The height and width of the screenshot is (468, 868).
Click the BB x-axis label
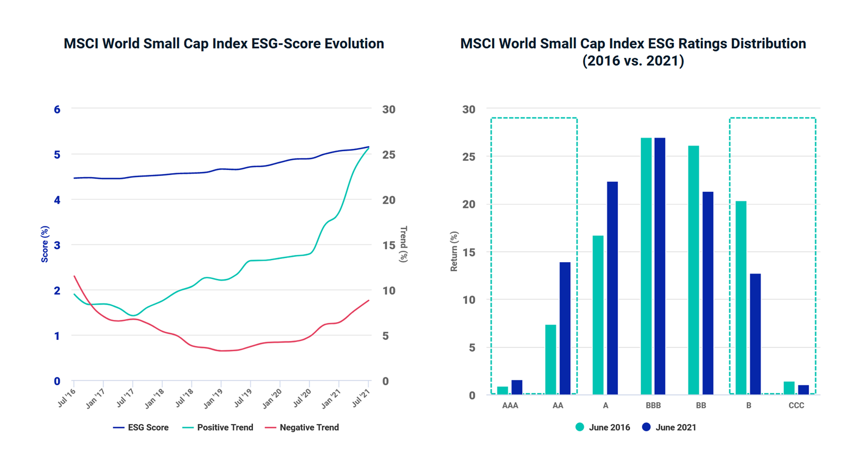coord(701,406)
